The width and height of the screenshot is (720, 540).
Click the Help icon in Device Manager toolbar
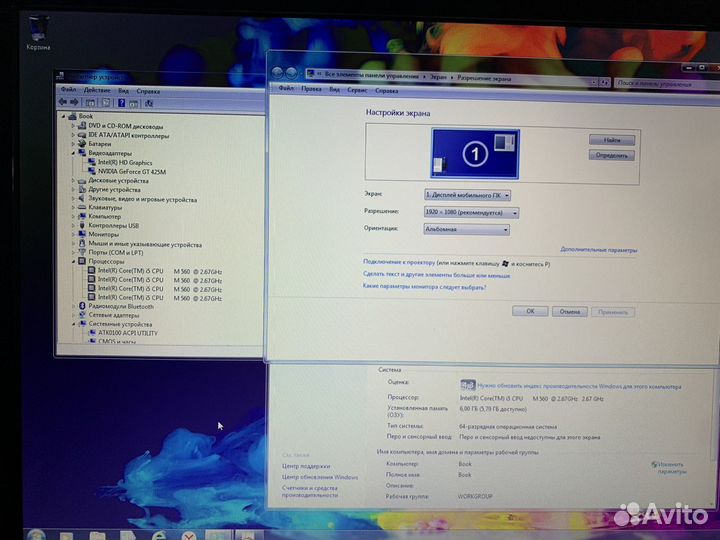point(120,101)
